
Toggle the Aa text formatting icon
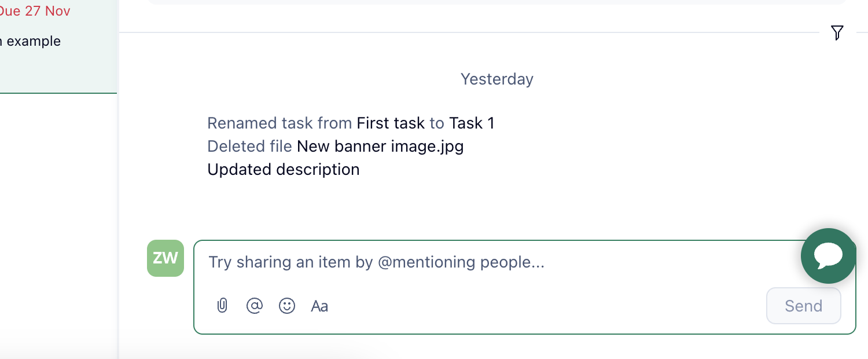click(319, 306)
